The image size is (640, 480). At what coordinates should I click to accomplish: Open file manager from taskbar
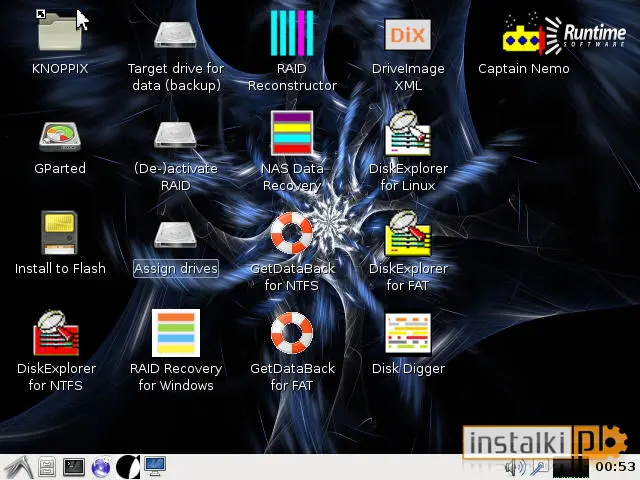(47, 467)
